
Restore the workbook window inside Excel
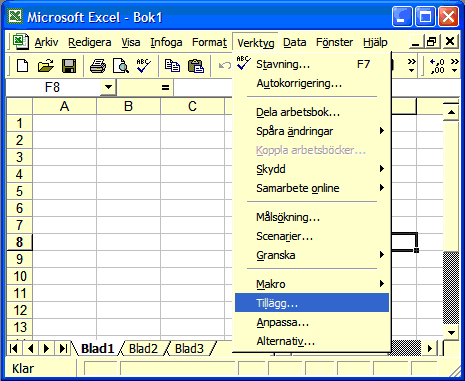coord(432,42)
